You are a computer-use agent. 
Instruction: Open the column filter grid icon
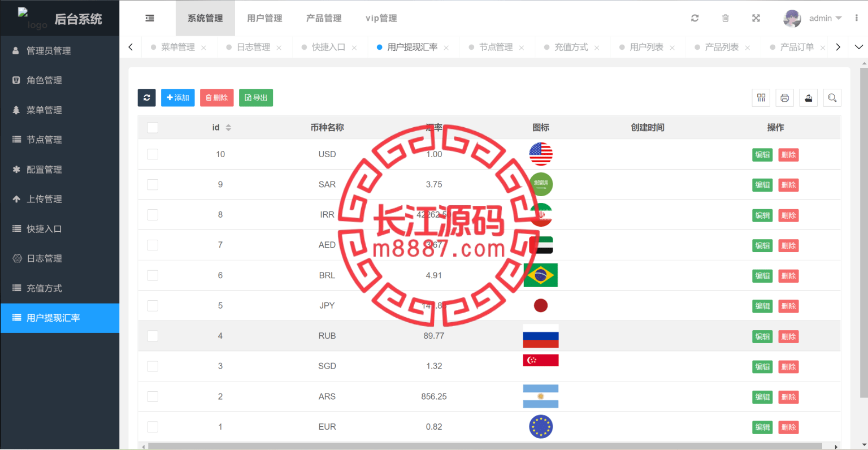pyautogui.click(x=761, y=98)
